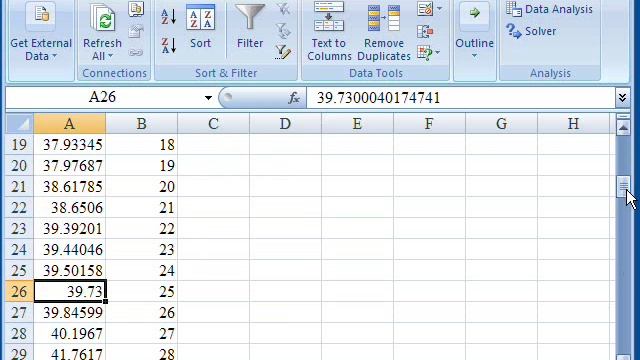Click cell B26 with value 25
This screenshot has width=640, height=360.
coord(142,291)
